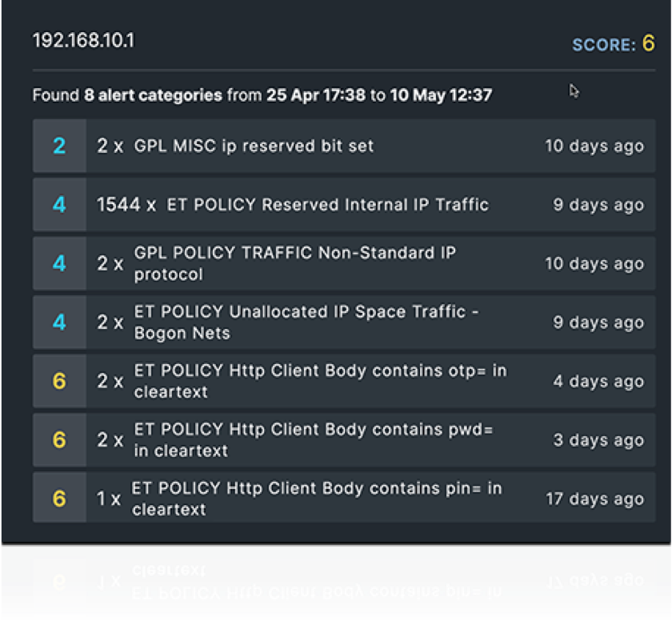
Task: Click '17 days ago' timestamp on pin= alert
Action: tap(594, 499)
